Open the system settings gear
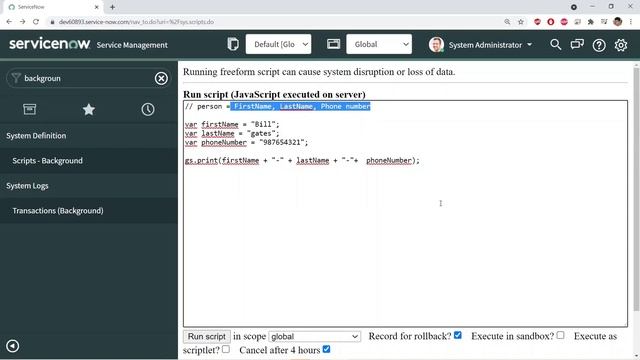Screen dimensions: 640x360 (621, 45)
